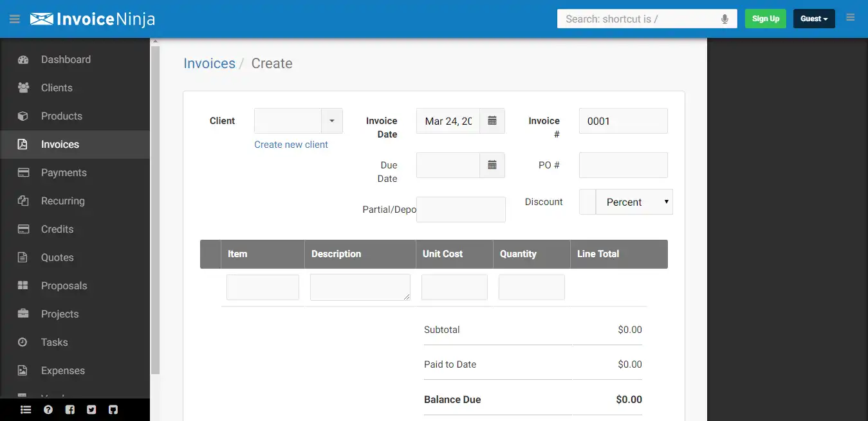Open the Discount Percent dropdown
This screenshot has height=421, width=868.
tap(634, 202)
